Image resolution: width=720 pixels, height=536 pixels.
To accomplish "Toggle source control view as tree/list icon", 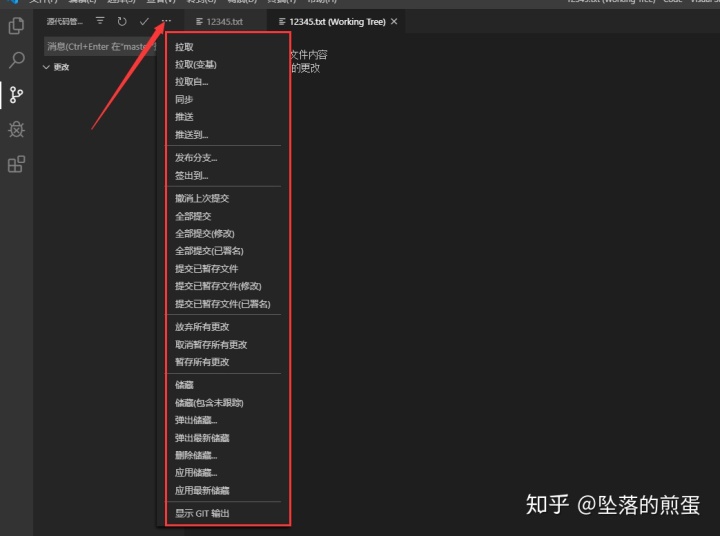I will 100,21.
